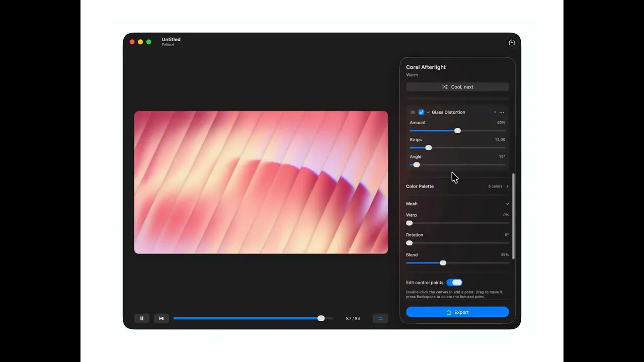Click the Warp slider track
Viewport: 644px width, 362px height.
pyautogui.click(x=457, y=223)
